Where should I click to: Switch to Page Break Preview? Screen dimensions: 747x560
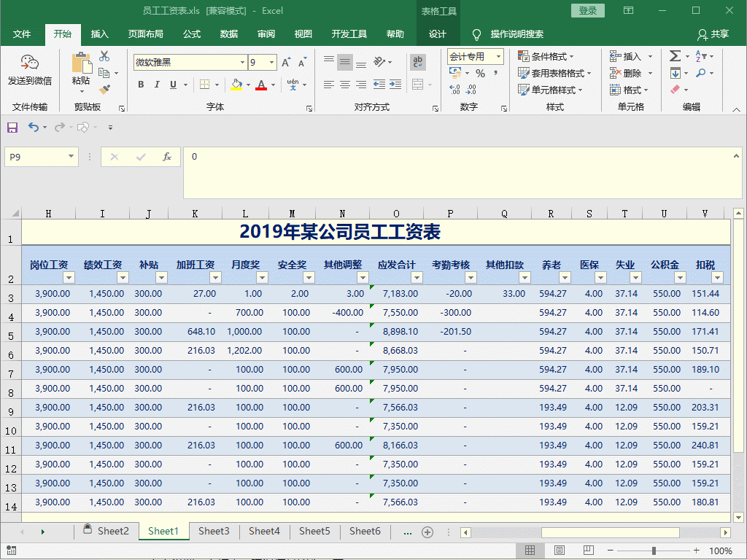click(589, 551)
